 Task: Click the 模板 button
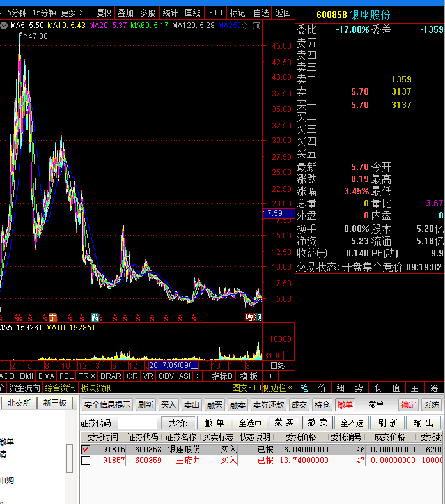(x=249, y=376)
